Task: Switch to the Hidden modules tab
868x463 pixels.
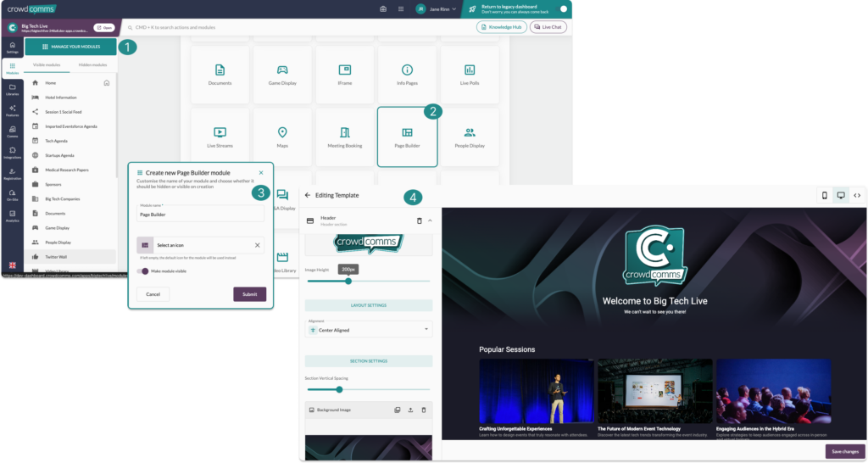Action: [x=92, y=64]
